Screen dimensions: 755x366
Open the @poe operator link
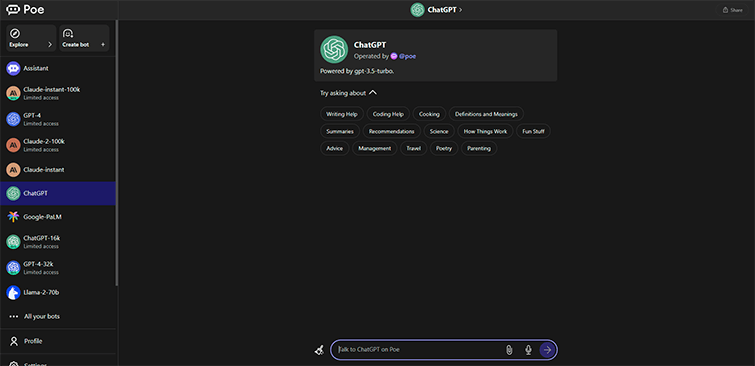coord(407,56)
